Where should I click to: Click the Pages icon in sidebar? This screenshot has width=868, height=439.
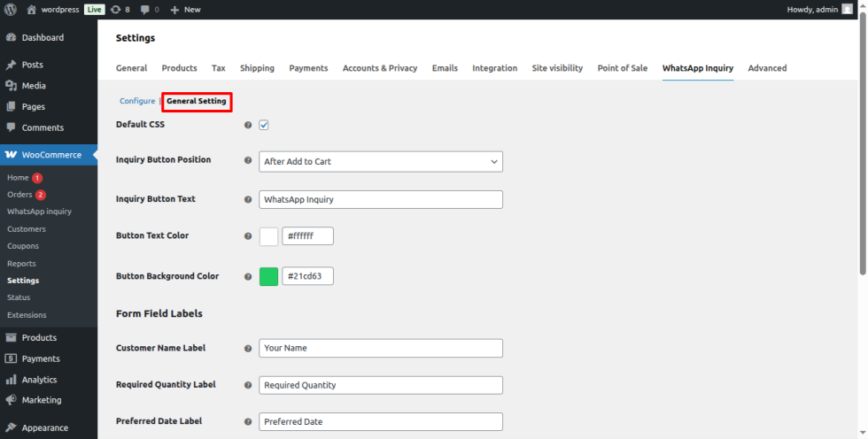coord(11,107)
